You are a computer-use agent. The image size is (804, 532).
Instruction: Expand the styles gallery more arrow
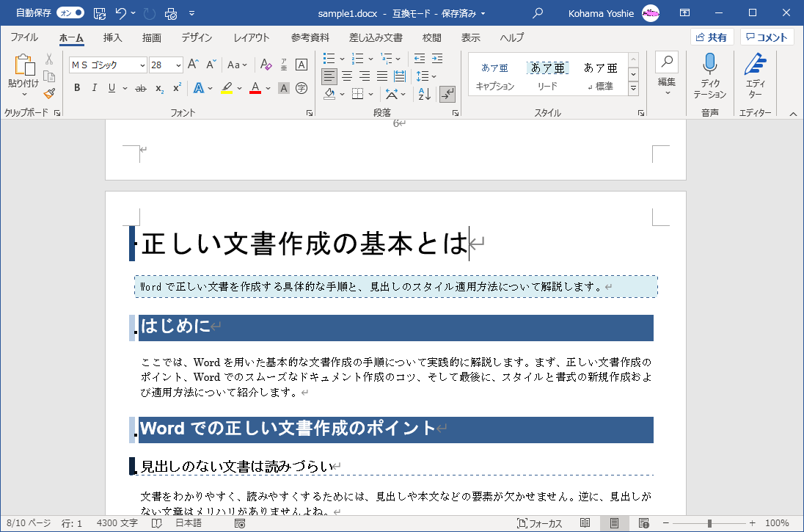coord(634,89)
